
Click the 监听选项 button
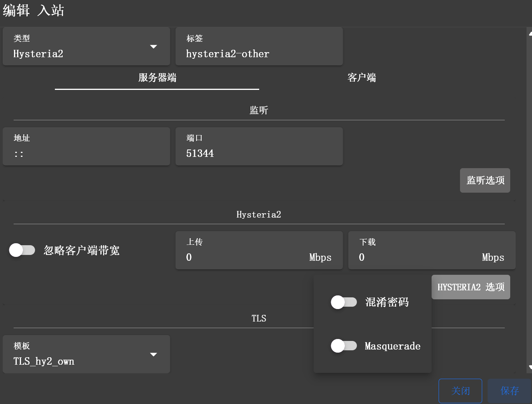[x=485, y=180]
